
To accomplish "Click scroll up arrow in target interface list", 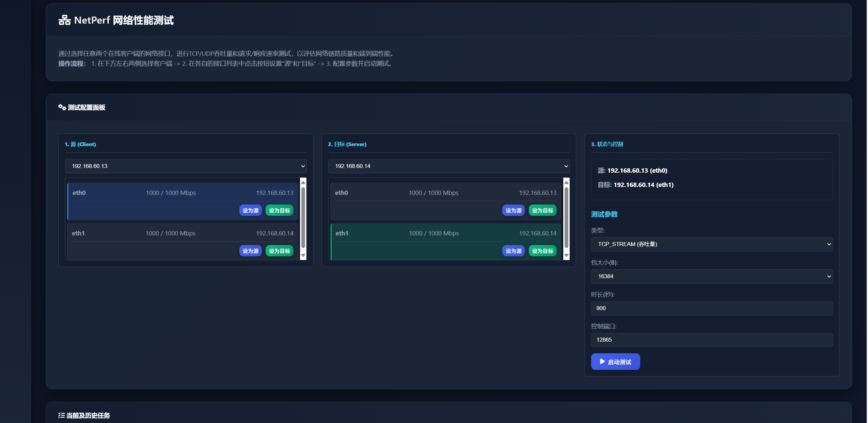I will pos(566,183).
